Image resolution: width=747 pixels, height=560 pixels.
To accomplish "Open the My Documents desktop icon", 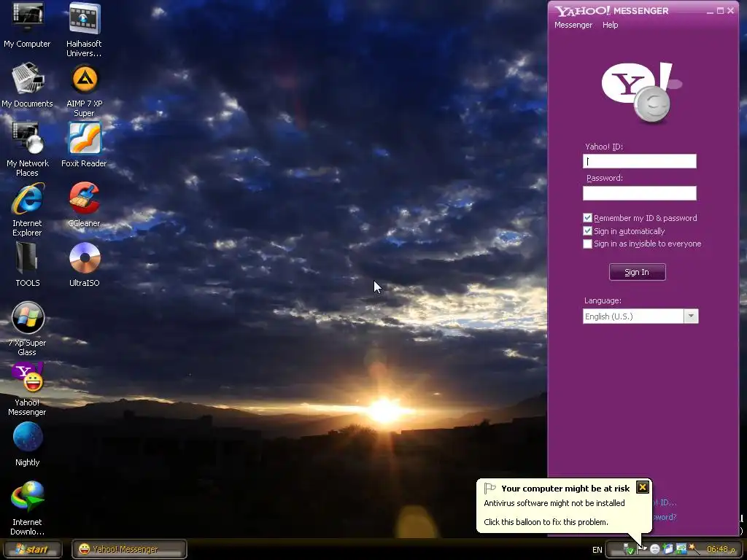I will coord(27,85).
